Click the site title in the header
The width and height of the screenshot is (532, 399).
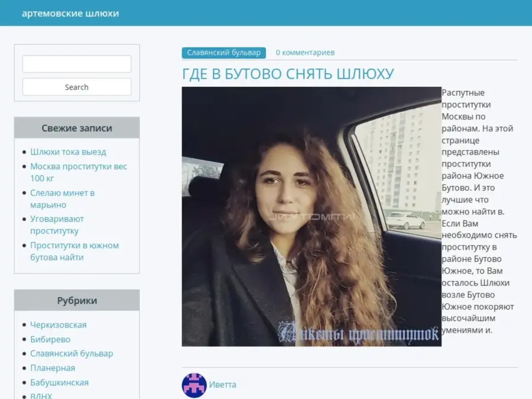pyautogui.click(x=70, y=13)
